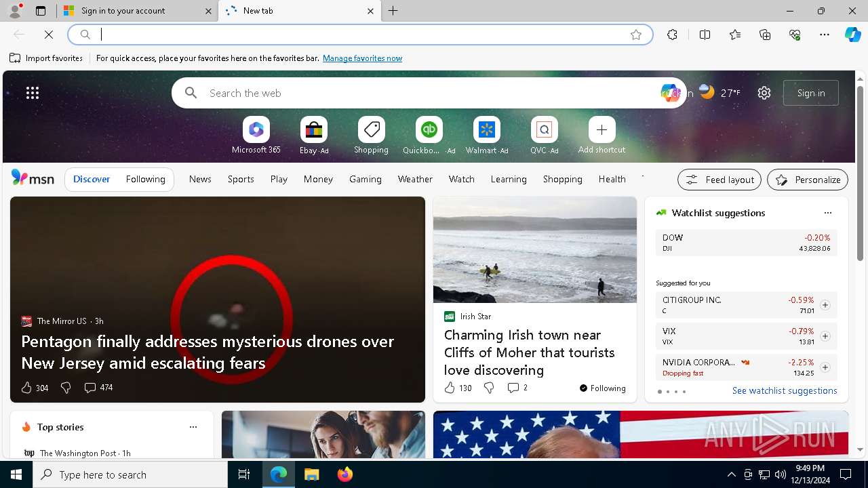Launch Firefox from taskbar
The image size is (868, 488).
(x=345, y=474)
